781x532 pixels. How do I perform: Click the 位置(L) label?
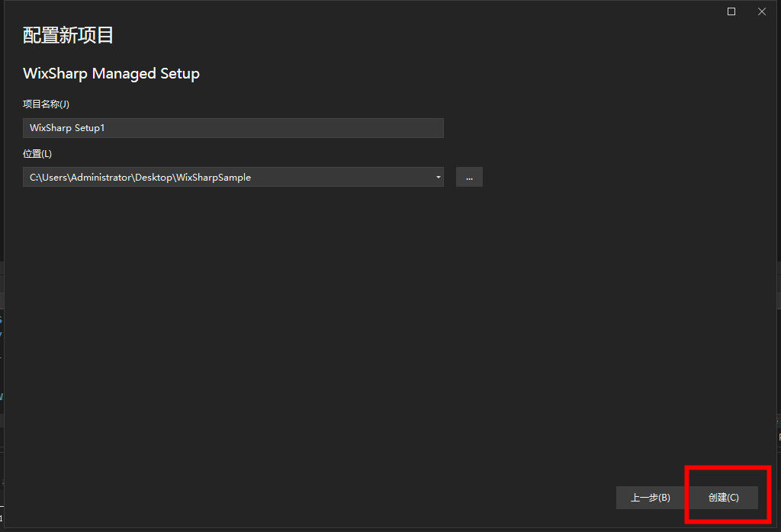[x=37, y=154]
